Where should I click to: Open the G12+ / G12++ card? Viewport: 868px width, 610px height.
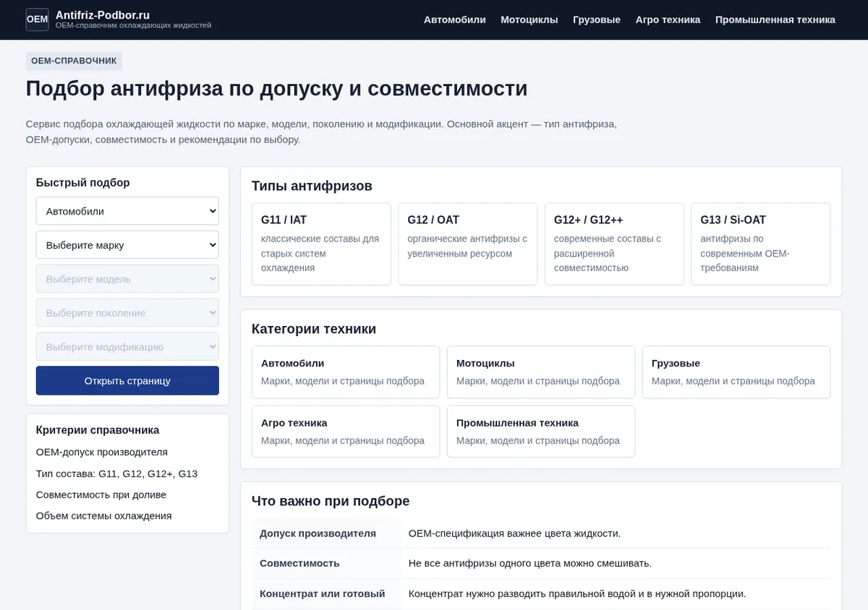(614, 244)
